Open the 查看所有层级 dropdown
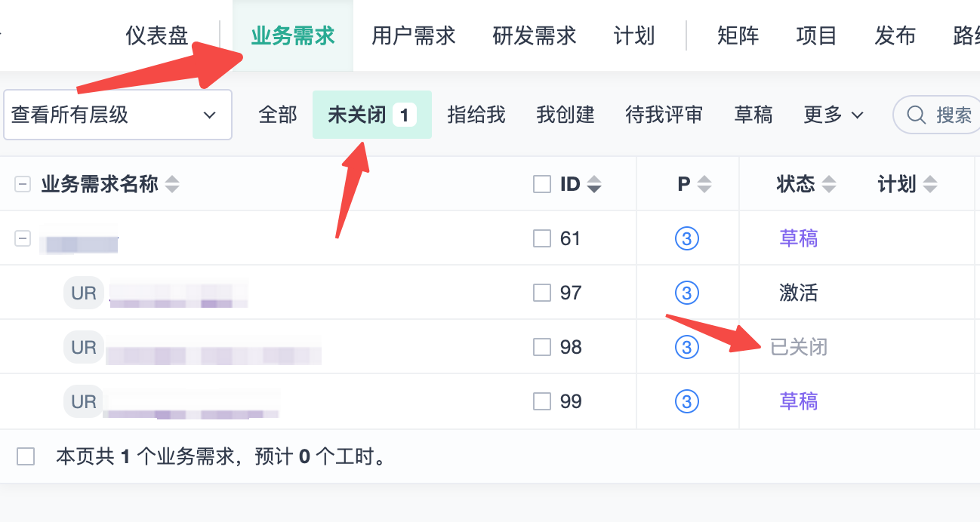 pyautogui.click(x=117, y=115)
